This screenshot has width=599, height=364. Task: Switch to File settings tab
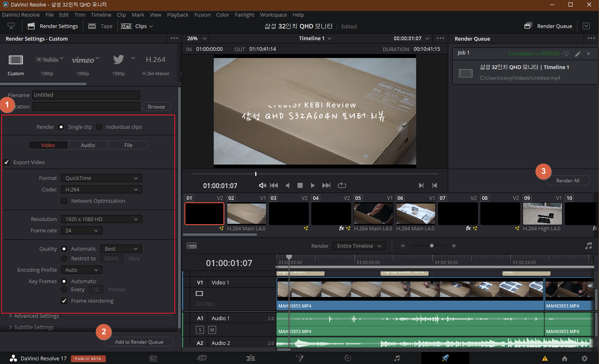point(128,145)
